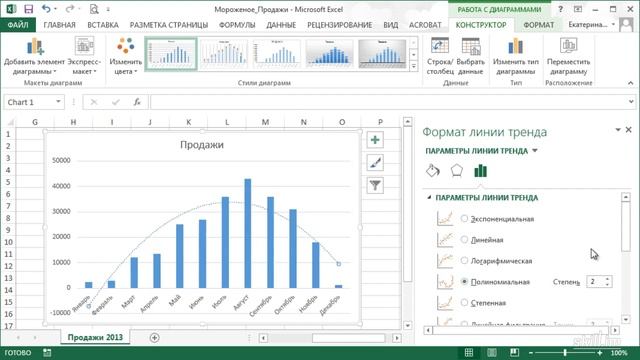Open the ДАННЫЕ tab
640x360 pixels.
coord(281,25)
